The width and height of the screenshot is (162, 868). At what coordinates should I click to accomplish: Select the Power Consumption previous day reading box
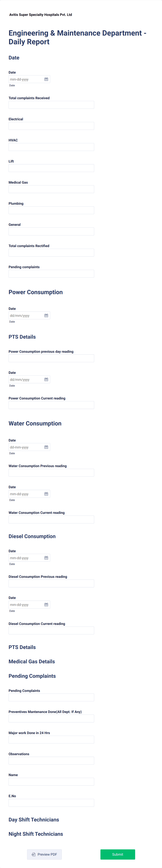click(51, 358)
